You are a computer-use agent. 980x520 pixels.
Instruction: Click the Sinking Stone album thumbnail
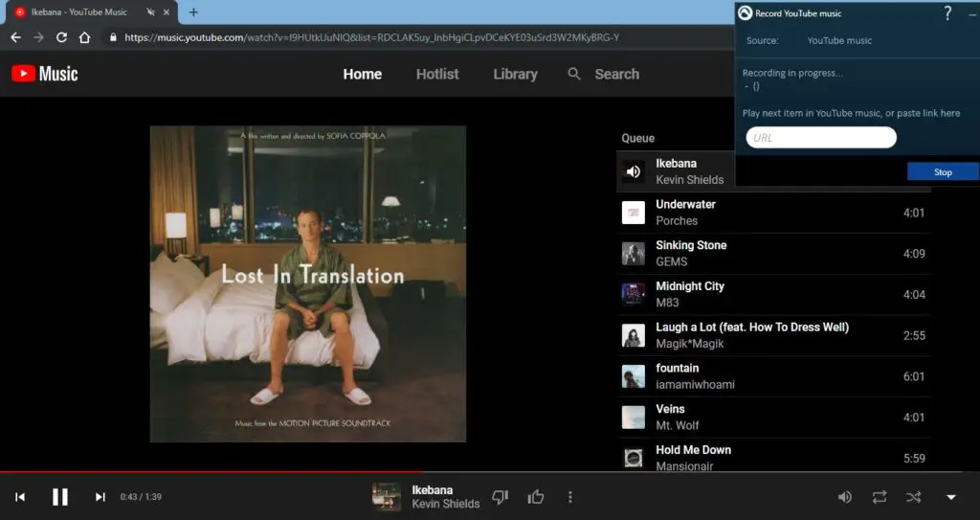(x=634, y=254)
